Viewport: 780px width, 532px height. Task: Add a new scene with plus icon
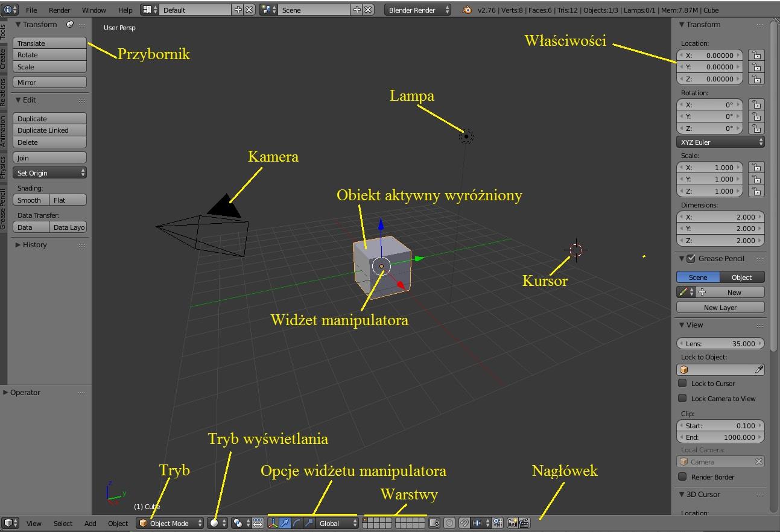(357, 10)
